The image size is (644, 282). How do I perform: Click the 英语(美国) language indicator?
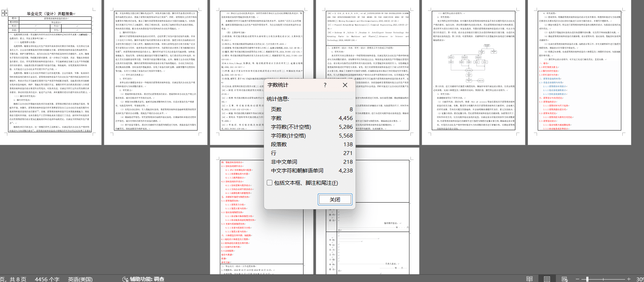(x=80, y=279)
